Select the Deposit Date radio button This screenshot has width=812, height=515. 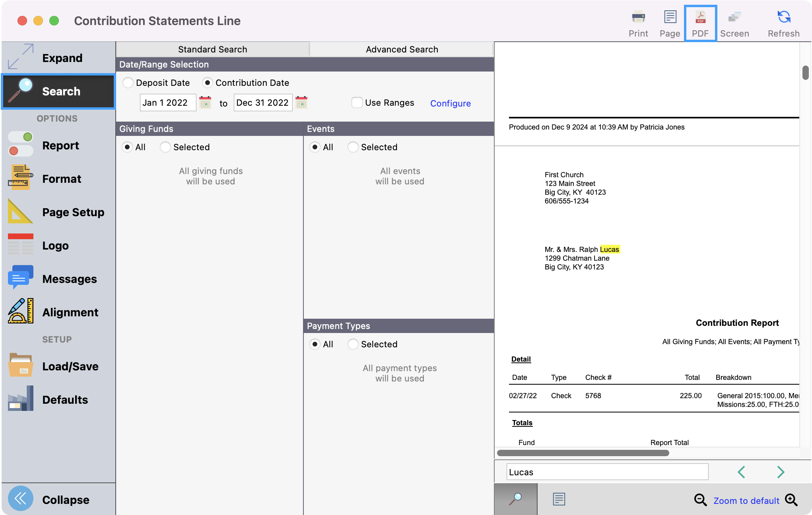click(x=128, y=83)
